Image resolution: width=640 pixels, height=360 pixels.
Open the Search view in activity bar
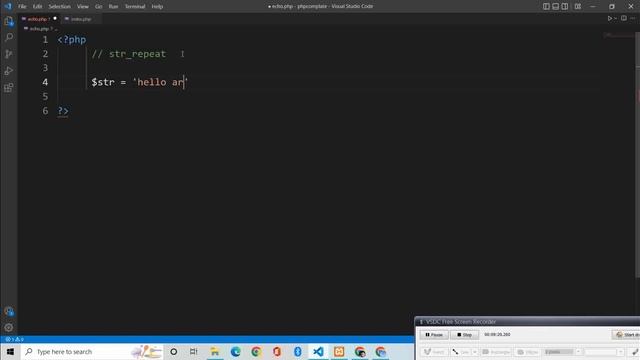9,38
